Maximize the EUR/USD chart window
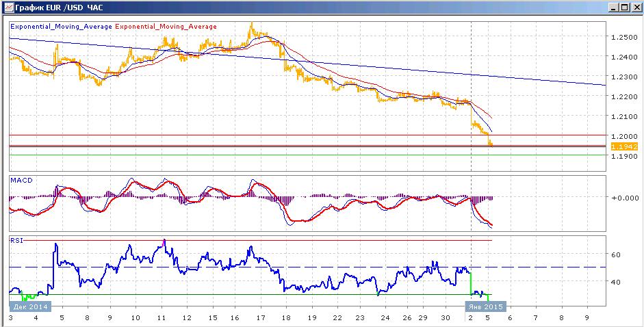The height and width of the screenshot is (327, 644). (x=625, y=7)
